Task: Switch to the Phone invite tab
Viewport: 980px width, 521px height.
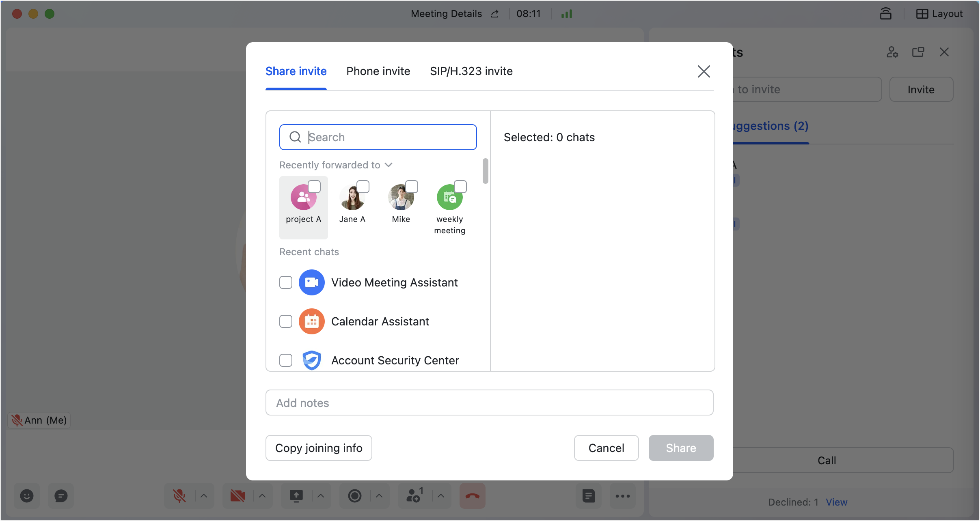Action: pyautogui.click(x=378, y=71)
